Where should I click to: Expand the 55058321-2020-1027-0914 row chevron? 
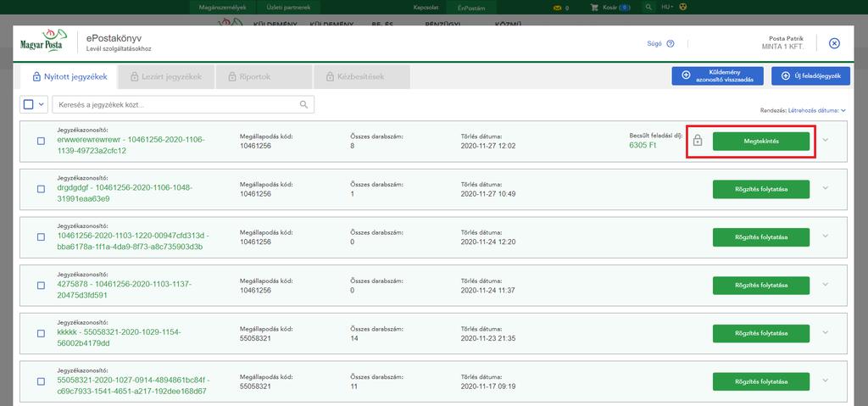826,380
